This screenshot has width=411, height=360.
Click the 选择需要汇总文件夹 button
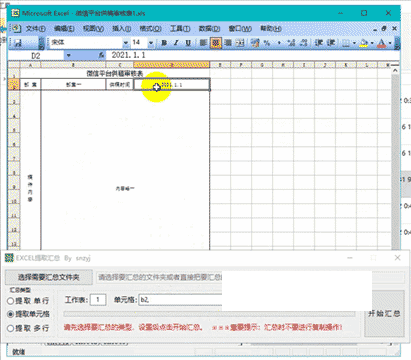click(x=49, y=277)
